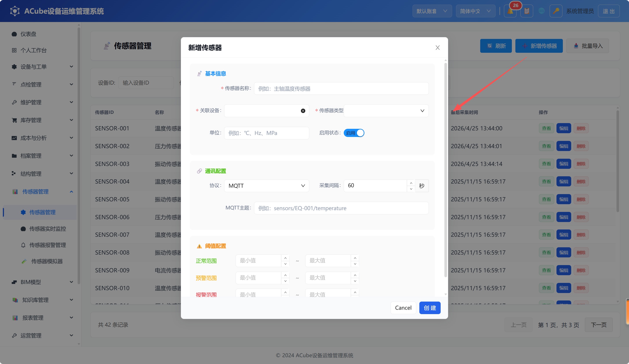The width and height of the screenshot is (629, 364).
Task: Click the 运营管理 wrench icon
Action: 14,336
